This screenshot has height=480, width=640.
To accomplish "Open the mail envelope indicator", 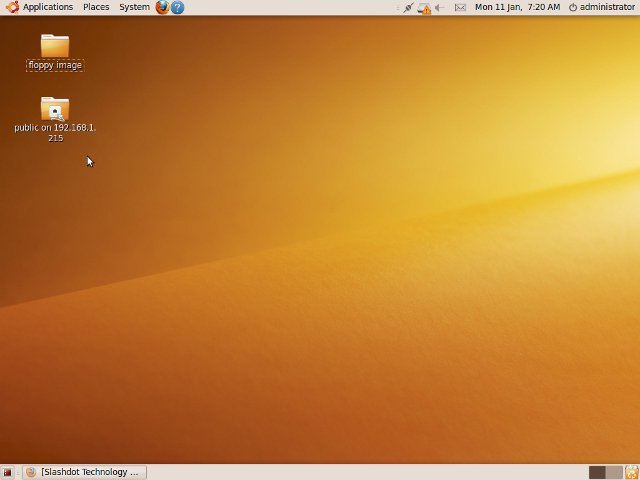I will point(460,7).
